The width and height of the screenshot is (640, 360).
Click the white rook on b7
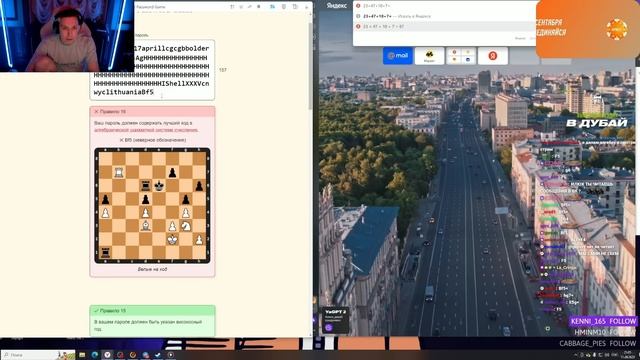pos(119,173)
